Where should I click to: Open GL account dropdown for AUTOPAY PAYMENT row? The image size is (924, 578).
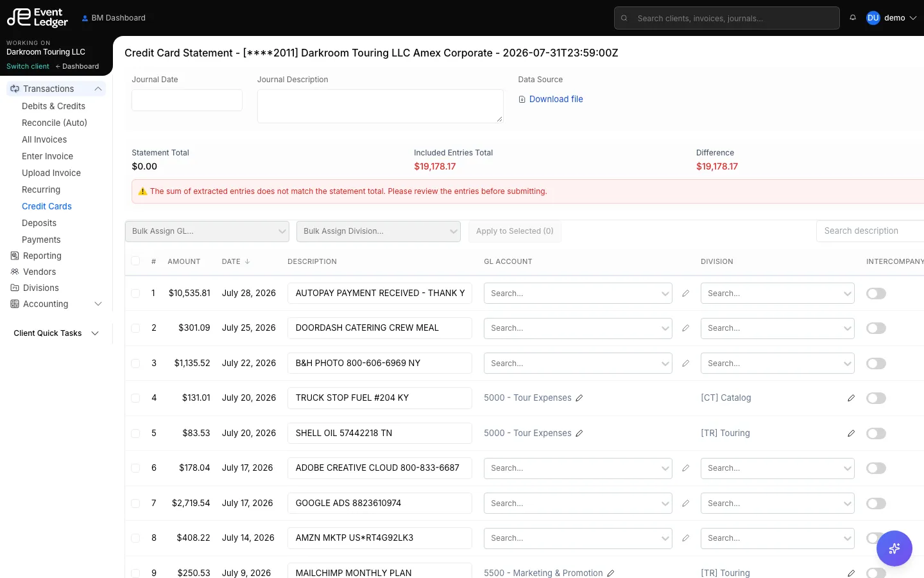577,293
